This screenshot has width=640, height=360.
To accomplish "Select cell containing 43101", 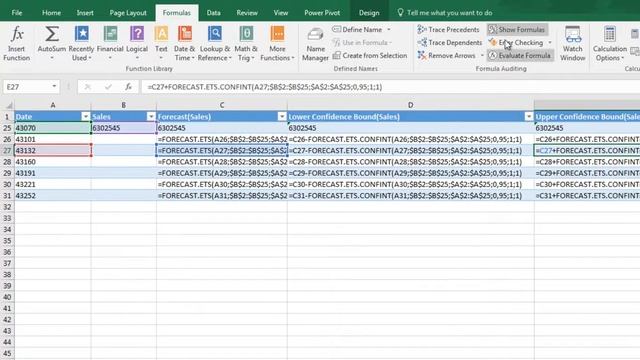I will [x=53, y=139].
